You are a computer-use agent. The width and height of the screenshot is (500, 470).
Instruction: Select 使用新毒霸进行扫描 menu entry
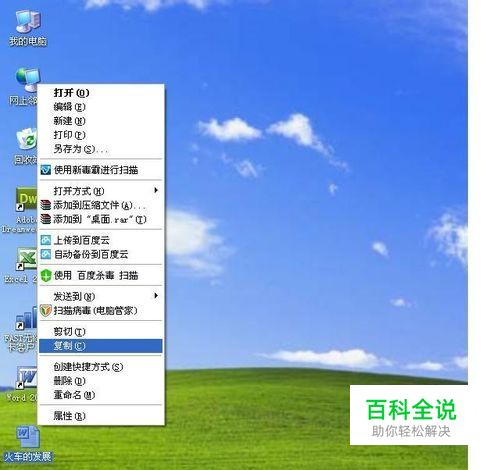point(101,170)
